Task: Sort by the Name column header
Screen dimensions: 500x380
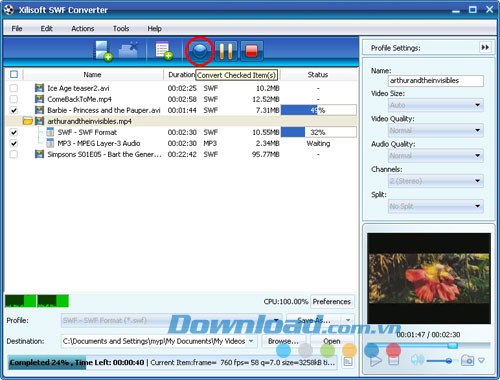Action: pos(92,74)
